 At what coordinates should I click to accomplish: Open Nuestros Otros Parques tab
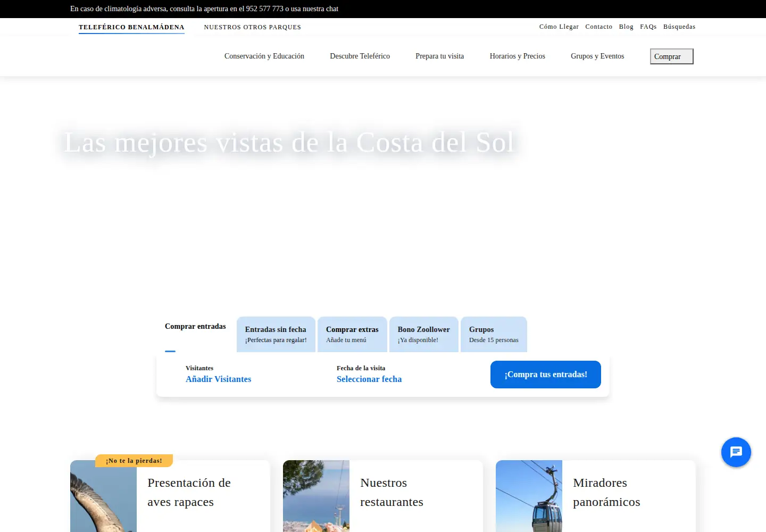(x=253, y=27)
